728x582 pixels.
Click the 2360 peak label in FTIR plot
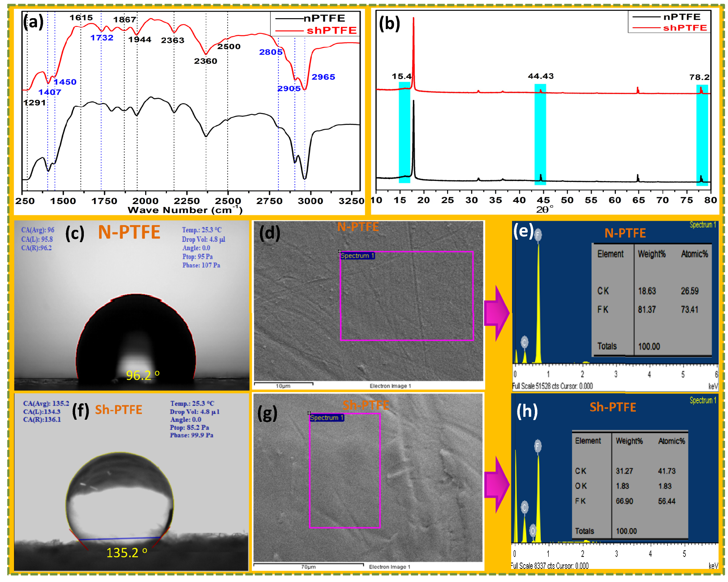[x=205, y=61]
